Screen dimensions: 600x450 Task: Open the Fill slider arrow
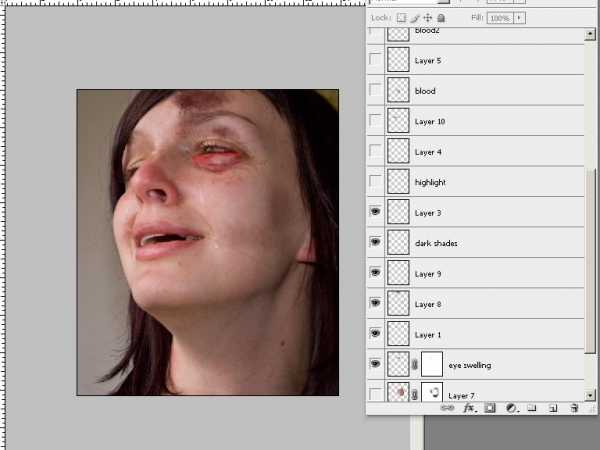(x=519, y=18)
